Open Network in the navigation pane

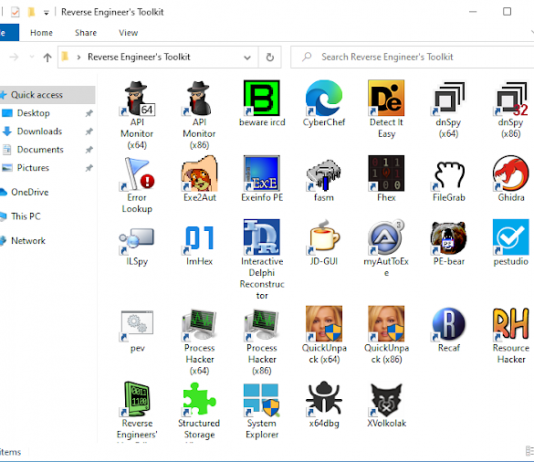pos(28,241)
